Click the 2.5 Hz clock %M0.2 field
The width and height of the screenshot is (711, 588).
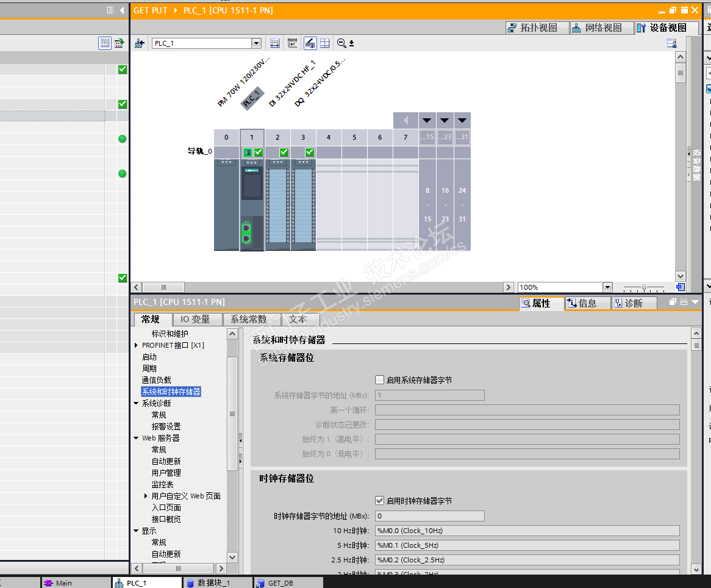527,559
